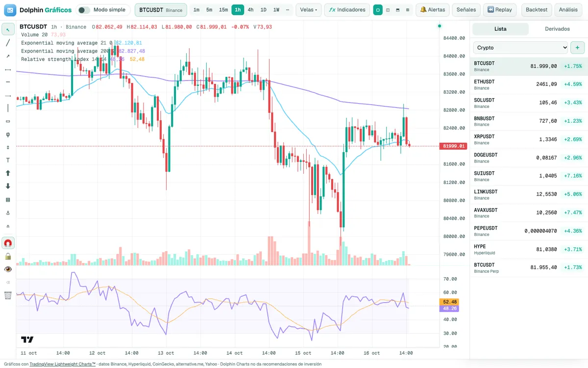Place a down arrow marker
This screenshot has width=588, height=368.
(8, 186)
